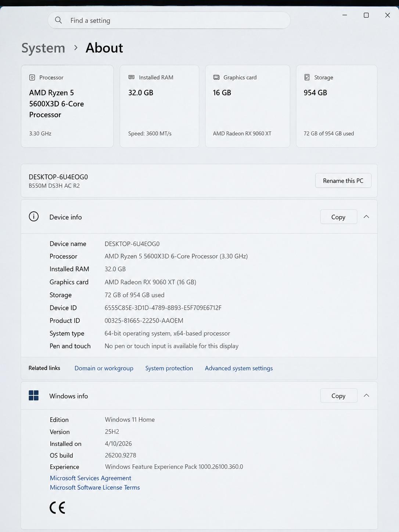
Task: Select the DESKTOP-6U4EOG0 device name value
Action: (x=132, y=244)
